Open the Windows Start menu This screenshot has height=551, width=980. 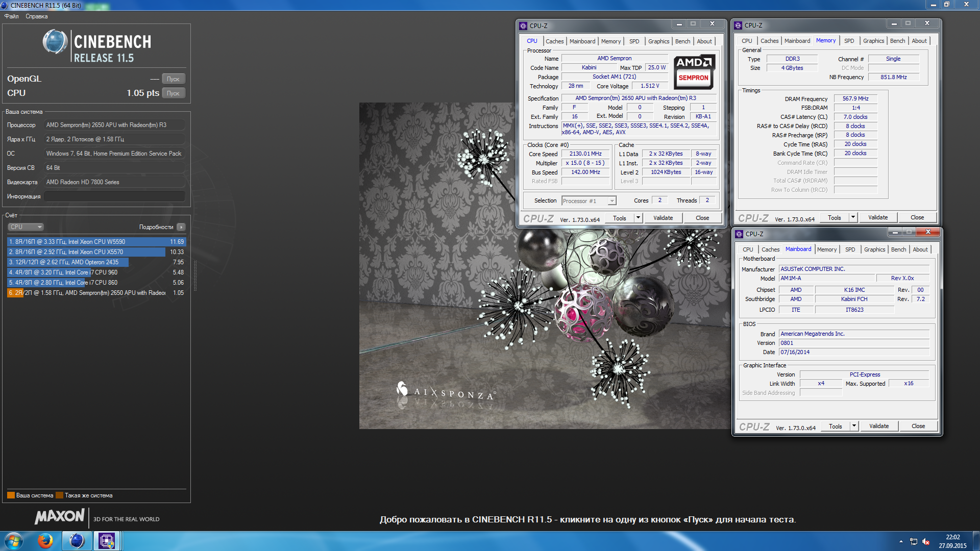(14, 541)
